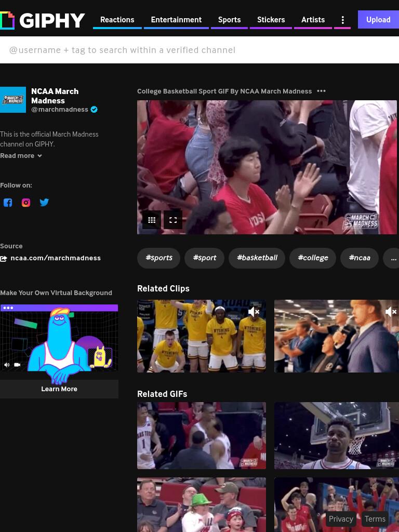Viewport: 399px width, 532px height.
Task: Open the Reactions category
Action: click(x=117, y=20)
